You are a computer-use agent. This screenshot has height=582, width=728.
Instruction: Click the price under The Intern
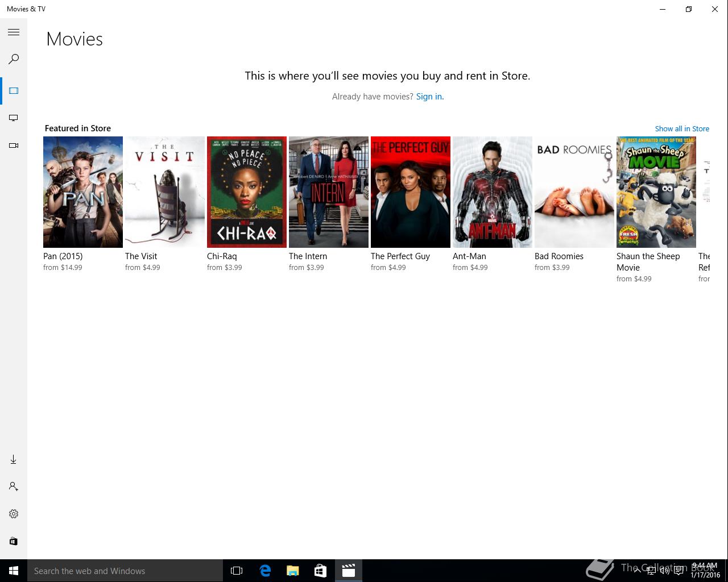point(307,268)
